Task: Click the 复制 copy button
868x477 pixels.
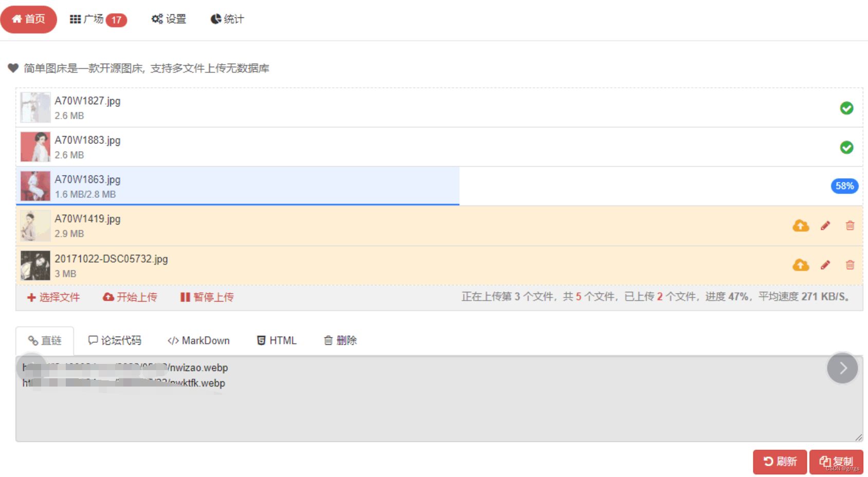Action: click(836, 461)
